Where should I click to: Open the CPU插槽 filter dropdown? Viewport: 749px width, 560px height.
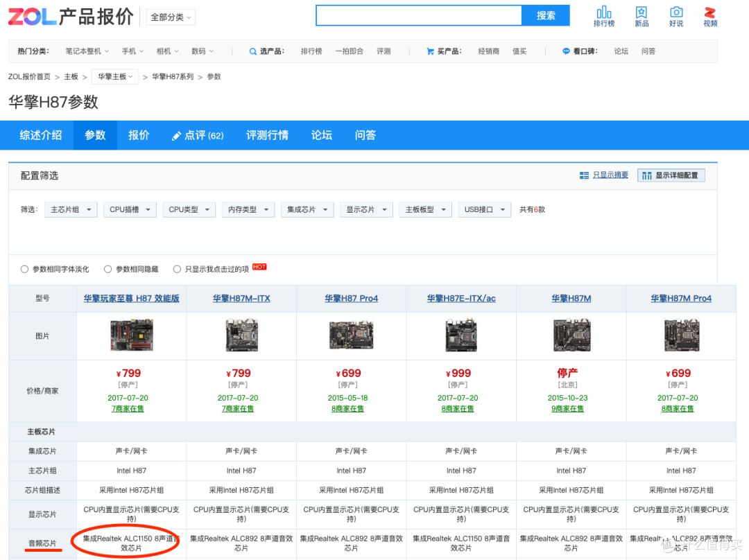click(x=130, y=209)
